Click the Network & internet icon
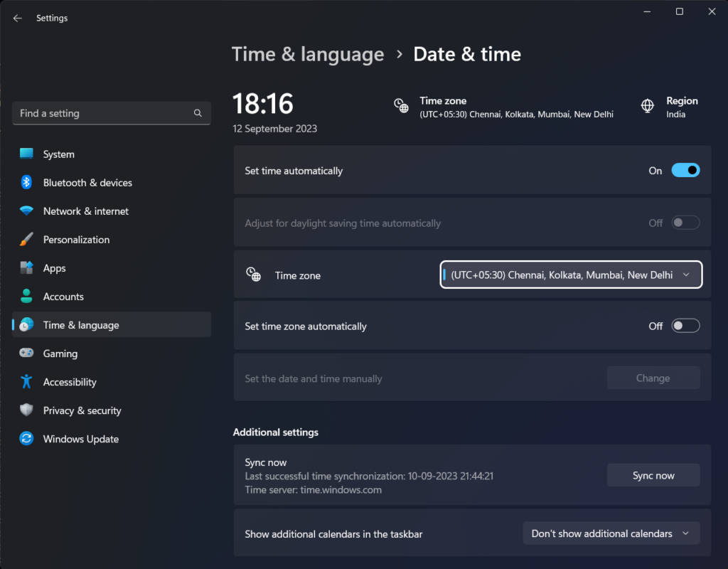The image size is (728, 569). click(26, 211)
